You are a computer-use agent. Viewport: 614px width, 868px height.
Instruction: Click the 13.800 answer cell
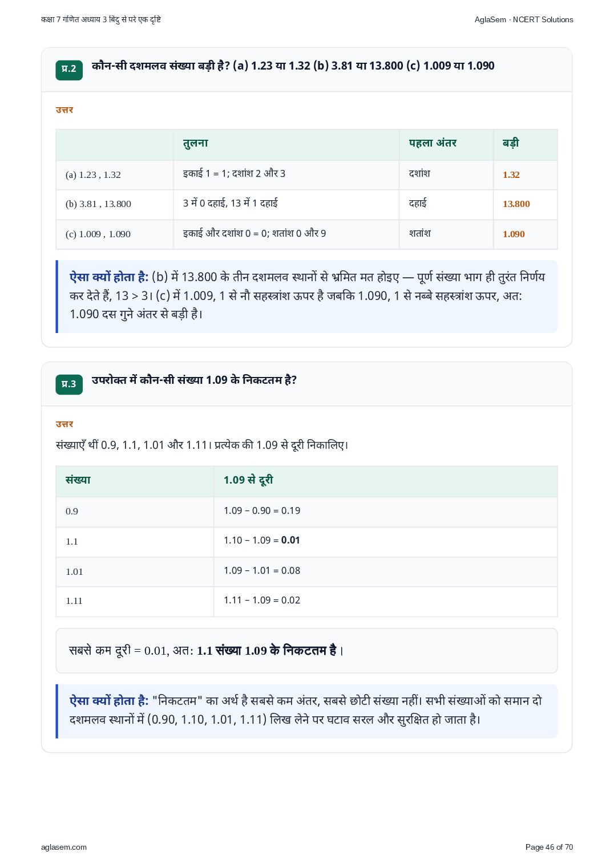click(x=525, y=204)
